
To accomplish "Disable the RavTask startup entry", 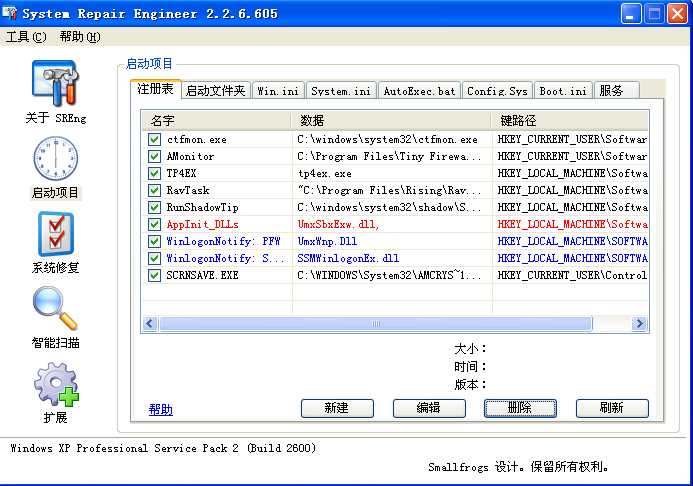I will (154, 190).
